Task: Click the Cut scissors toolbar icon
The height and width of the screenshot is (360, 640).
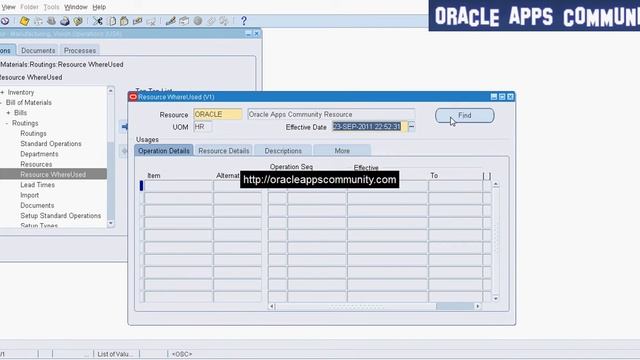Action: click(x=98, y=21)
